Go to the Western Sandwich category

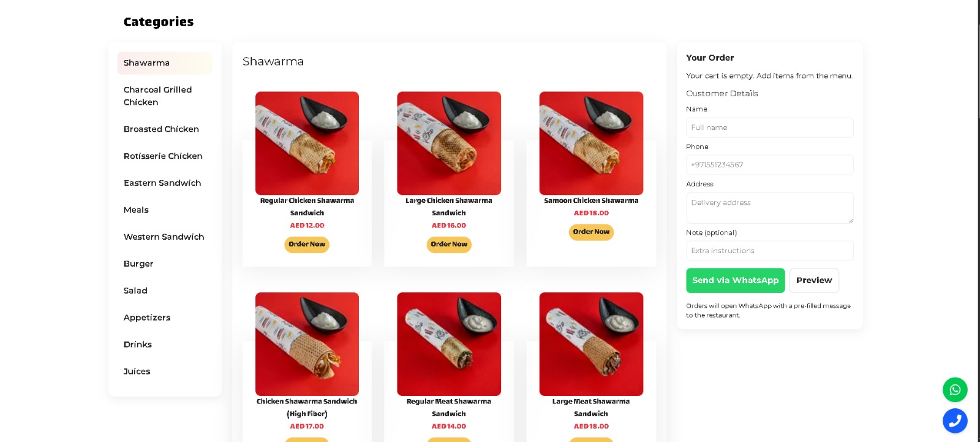(x=164, y=237)
